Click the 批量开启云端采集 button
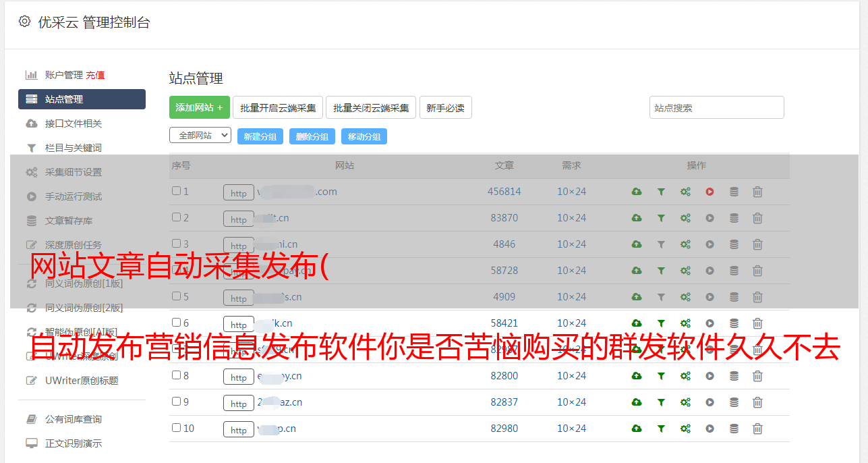Image resolution: width=868 pixels, height=463 pixels. [278, 107]
